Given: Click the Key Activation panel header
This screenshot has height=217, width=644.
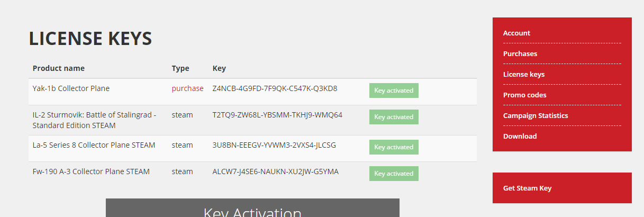Looking at the screenshot, I should 252,212.
